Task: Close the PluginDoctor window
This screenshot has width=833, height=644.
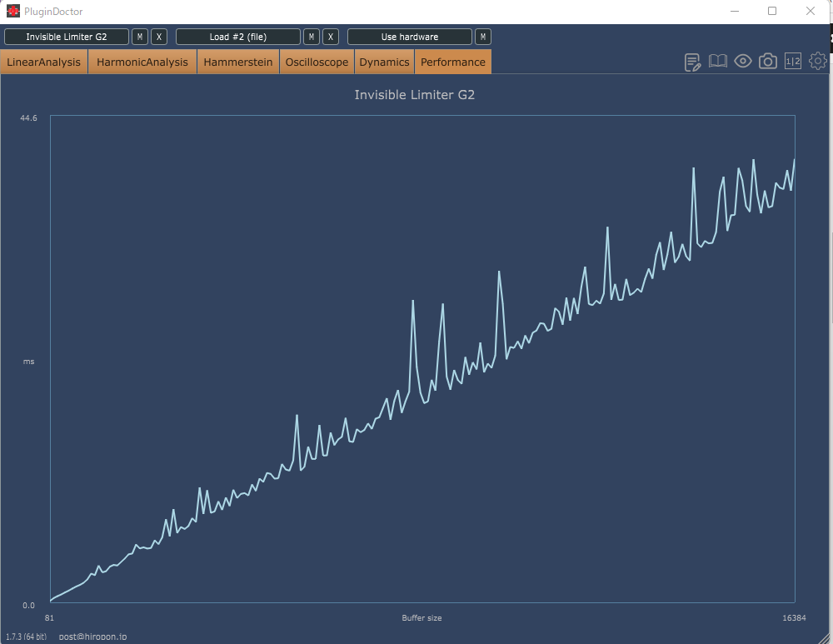Action: coord(811,11)
